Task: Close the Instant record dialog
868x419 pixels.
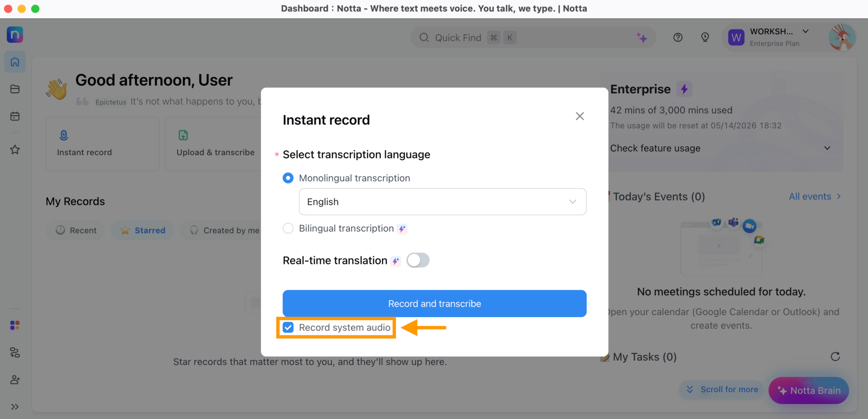Action: tap(580, 116)
